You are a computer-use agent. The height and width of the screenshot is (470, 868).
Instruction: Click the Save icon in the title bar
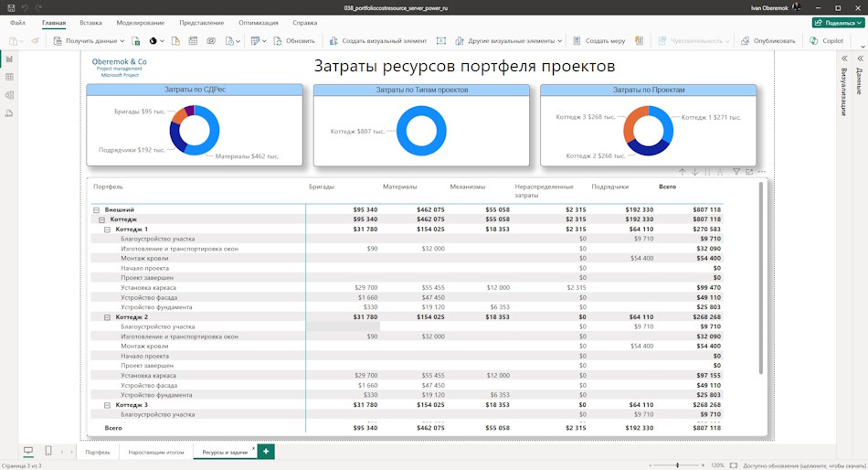11,7
